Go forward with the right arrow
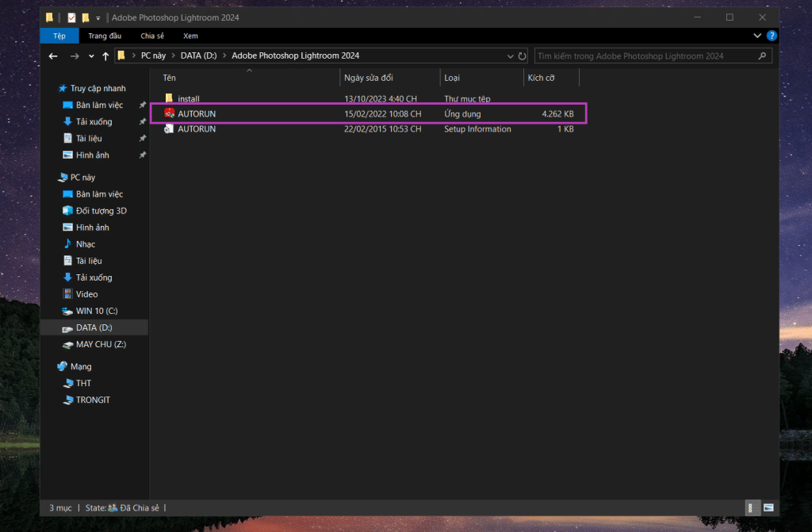This screenshot has height=532, width=812. pos(75,56)
